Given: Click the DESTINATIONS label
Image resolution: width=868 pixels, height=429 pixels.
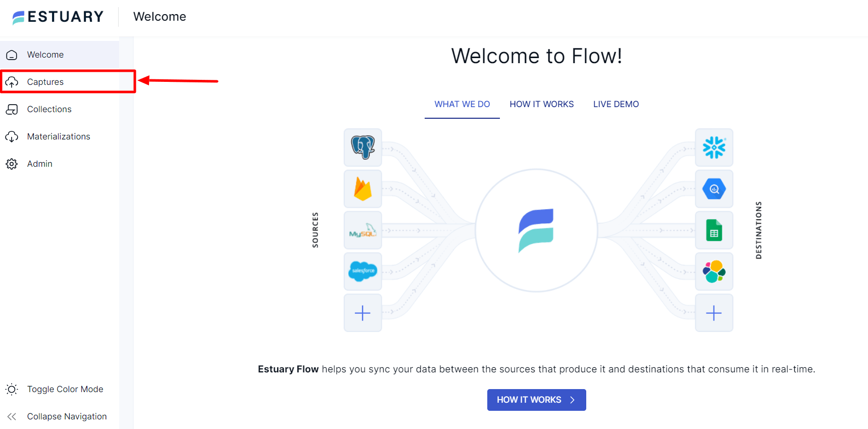Looking at the screenshot, I should 758,230.
